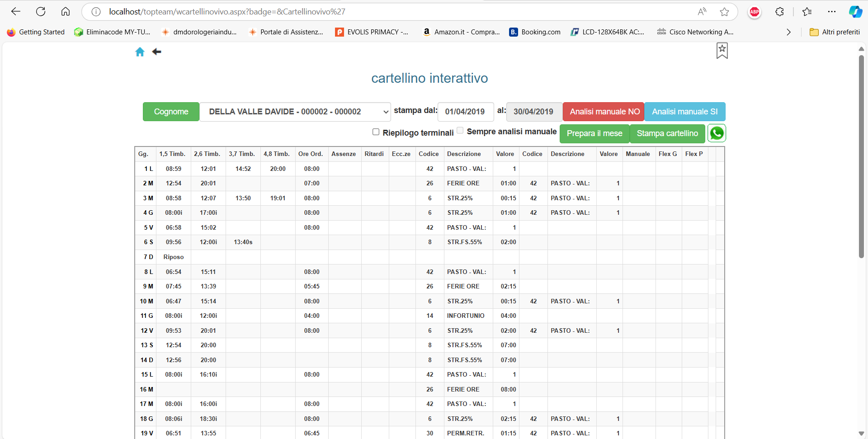
Task: Expand more bookmarks chevron
Action: click(x=789, y=32)
